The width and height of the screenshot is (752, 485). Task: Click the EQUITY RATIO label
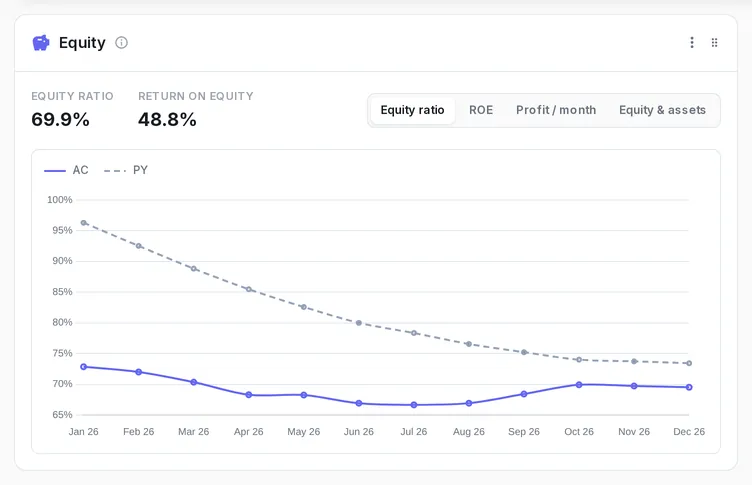pyautogui.click(x=72, y=96)
